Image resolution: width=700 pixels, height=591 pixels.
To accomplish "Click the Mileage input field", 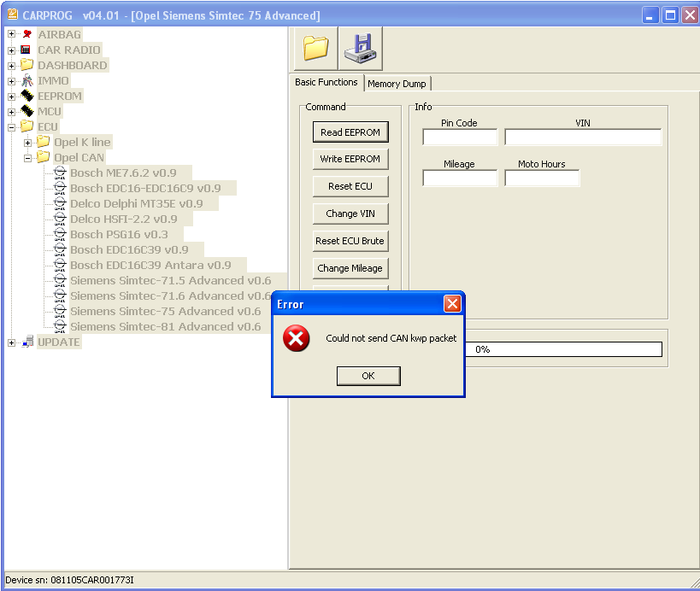I will point(460,178).
